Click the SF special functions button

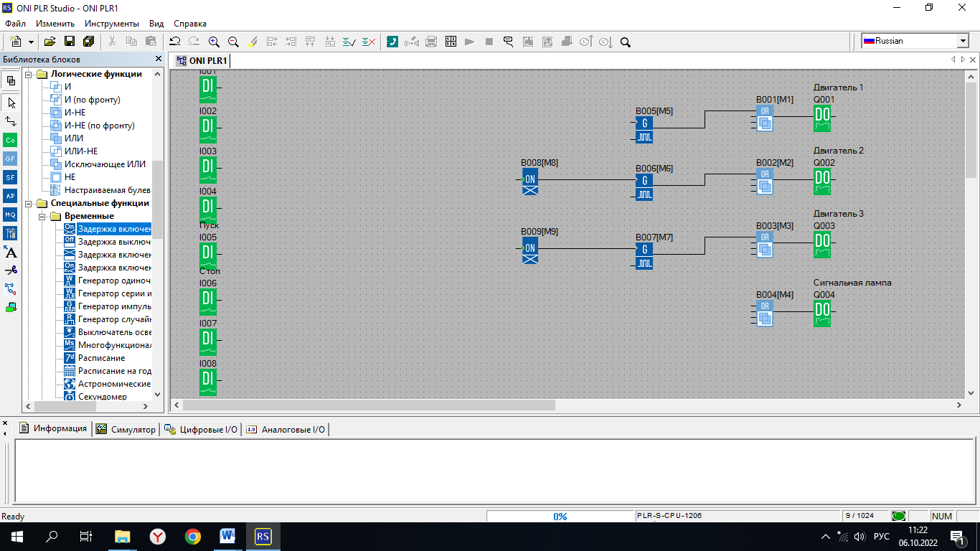[x=11, y=177]
